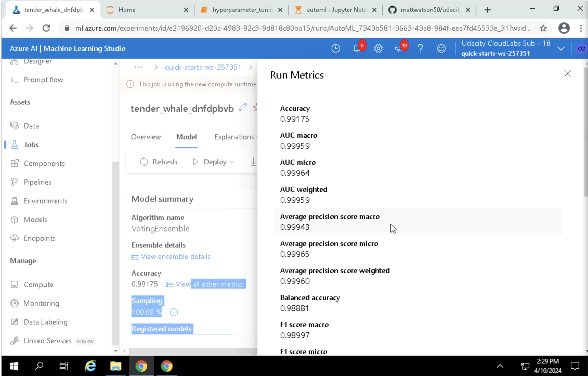588x376 pixels.
Task: Switch to the Overview tab
Action: [x=146, y=137]
